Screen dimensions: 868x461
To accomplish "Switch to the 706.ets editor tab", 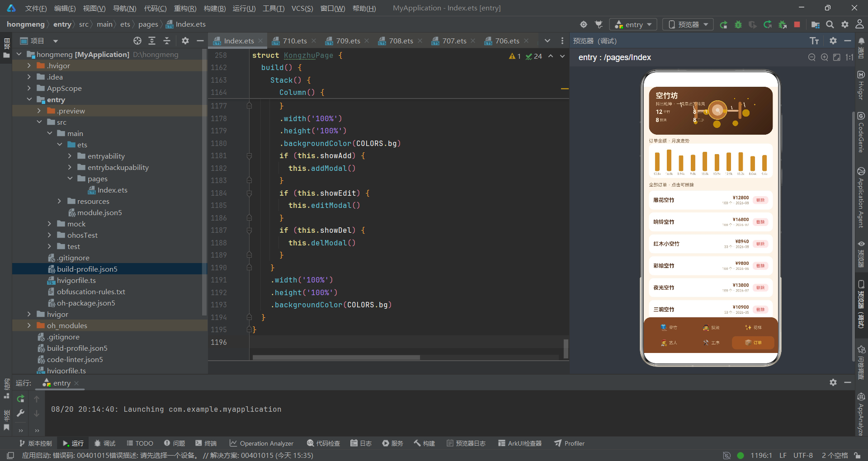I will pos(507,41).
